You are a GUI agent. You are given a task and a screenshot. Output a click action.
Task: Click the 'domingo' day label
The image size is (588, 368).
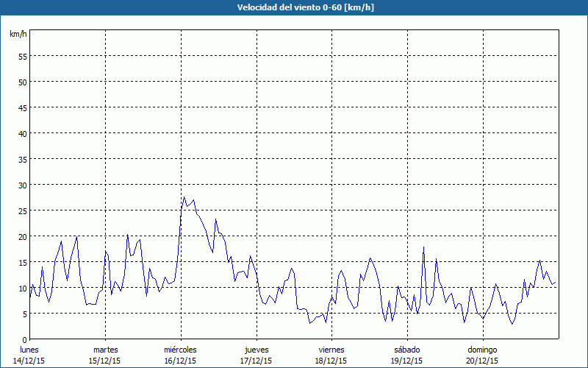(482, 350)
